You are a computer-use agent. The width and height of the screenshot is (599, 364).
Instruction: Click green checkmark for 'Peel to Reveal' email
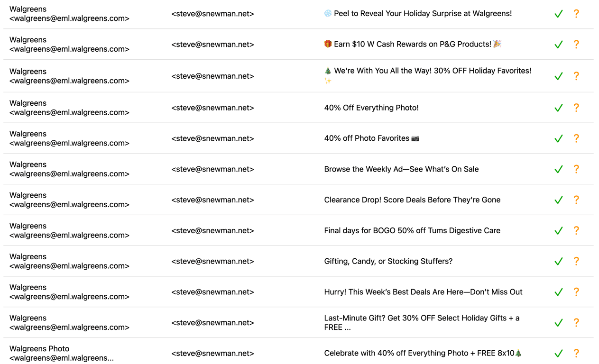pyautogui.click(x=559, y=14)
